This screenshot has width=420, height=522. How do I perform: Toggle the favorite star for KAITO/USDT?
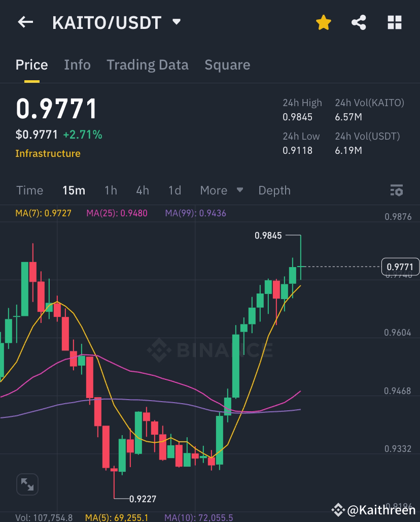pos(323,22)
